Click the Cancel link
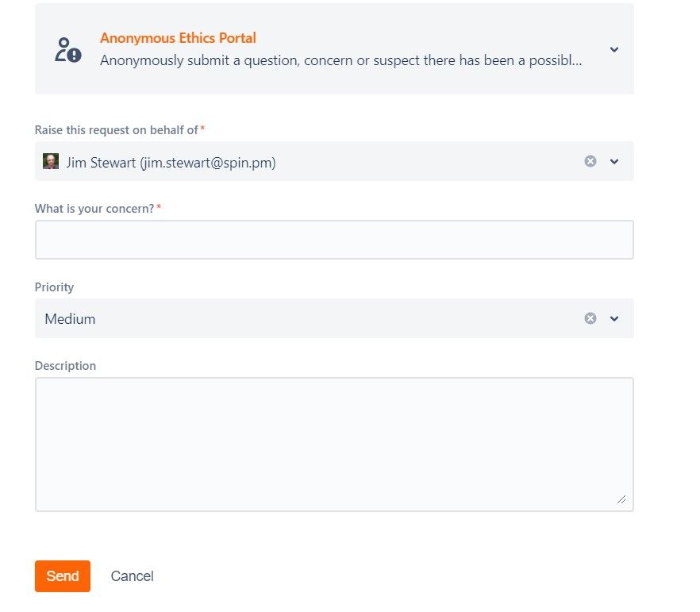Image resolution: width=700 pixels, height=612 pixels. tap(132, 575)
